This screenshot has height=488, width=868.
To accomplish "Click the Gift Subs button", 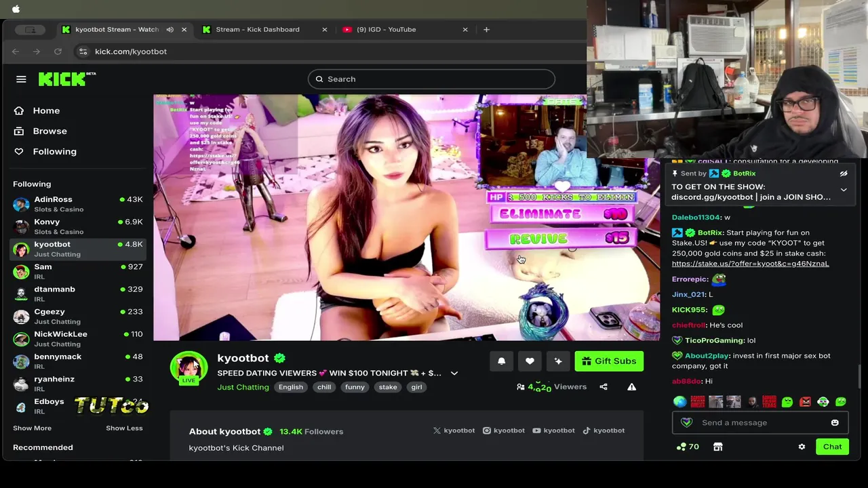I will 609,361.
